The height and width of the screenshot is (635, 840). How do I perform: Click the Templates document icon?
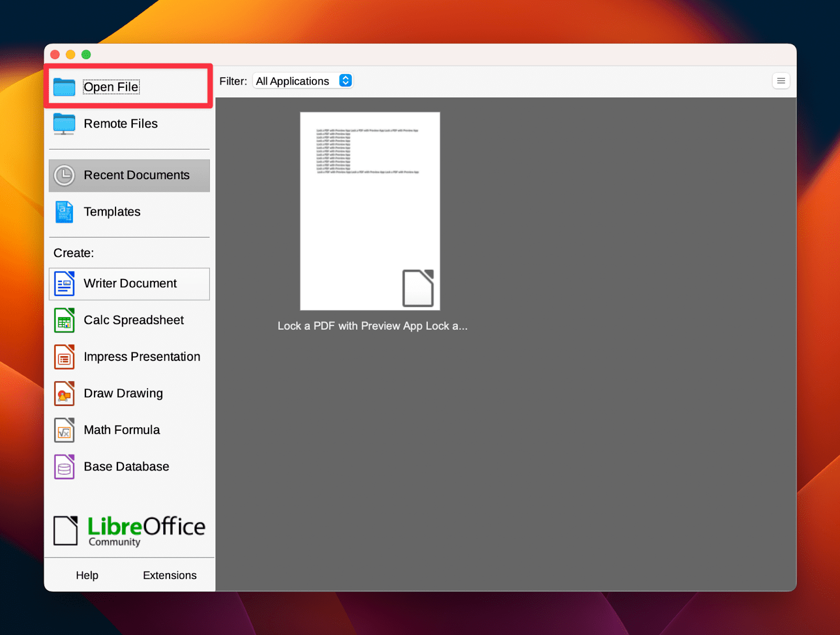click(64, 212)
